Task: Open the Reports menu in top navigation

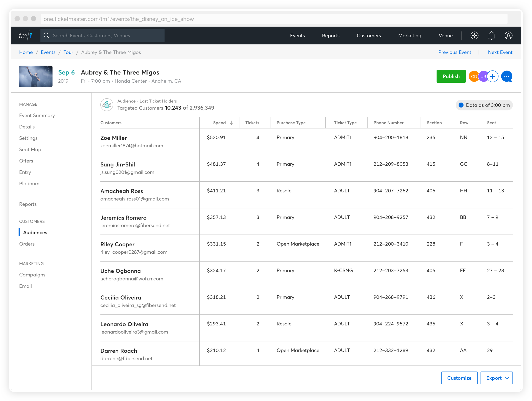Action: tap(330, 36)
